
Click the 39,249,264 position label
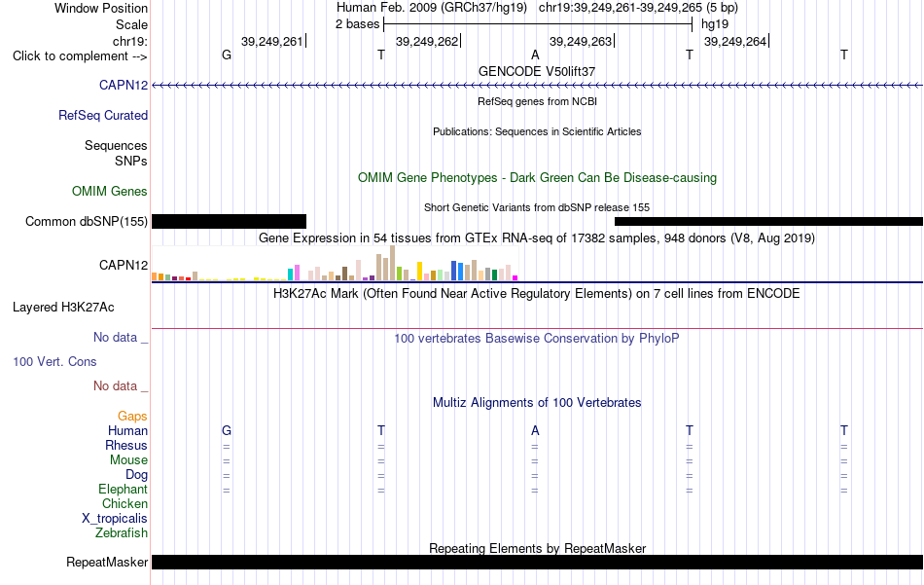click(735, 41)
